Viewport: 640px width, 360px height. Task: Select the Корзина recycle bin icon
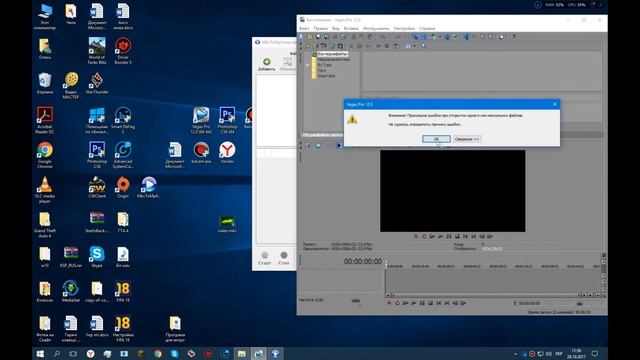(45, 83)
